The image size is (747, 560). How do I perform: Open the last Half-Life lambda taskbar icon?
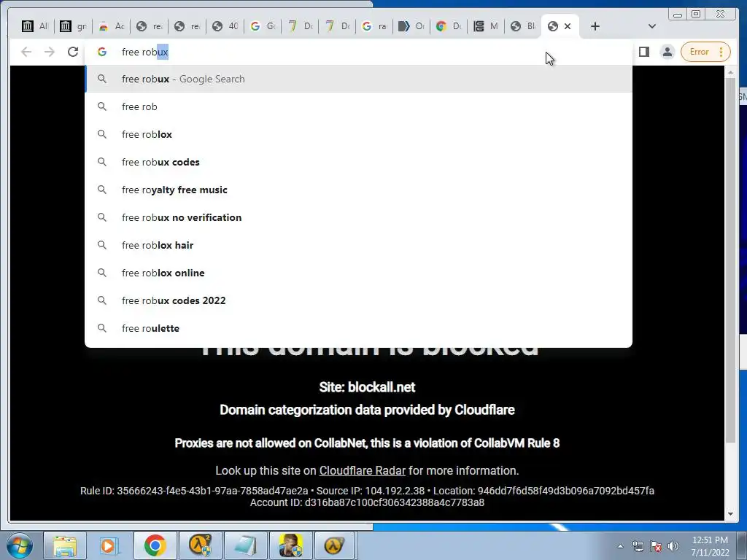334,545
